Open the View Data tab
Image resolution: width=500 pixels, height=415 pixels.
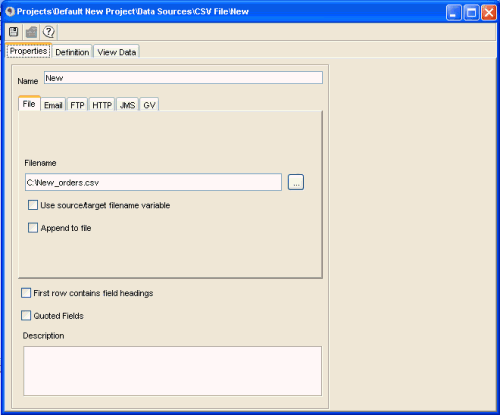[x=117, y=52]
